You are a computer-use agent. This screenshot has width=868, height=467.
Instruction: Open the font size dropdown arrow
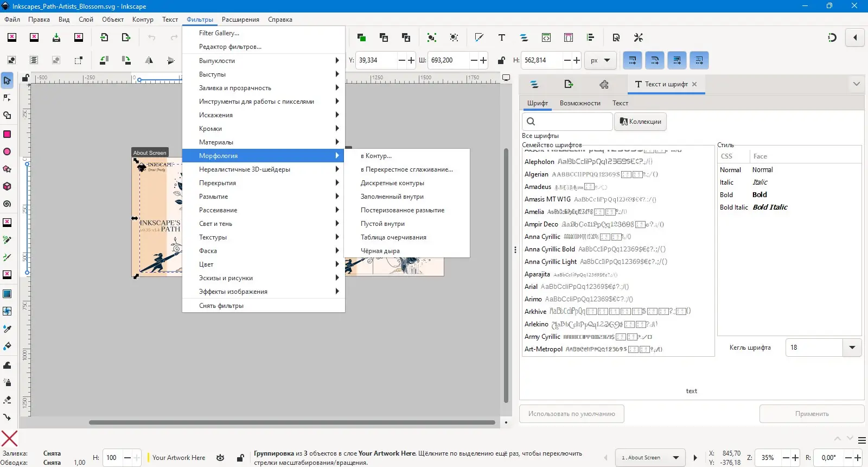[852, 348]
